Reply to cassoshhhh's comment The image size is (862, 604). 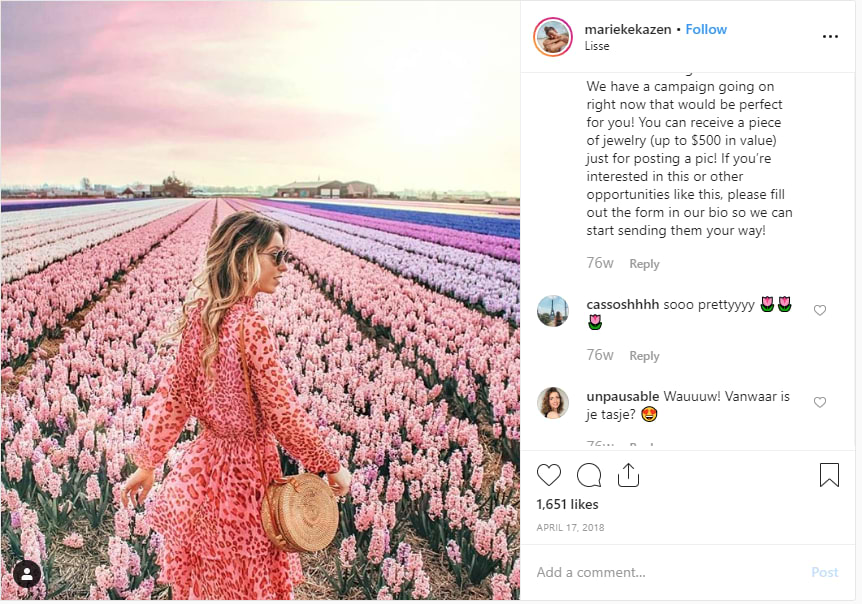click(x=644, y=356)
